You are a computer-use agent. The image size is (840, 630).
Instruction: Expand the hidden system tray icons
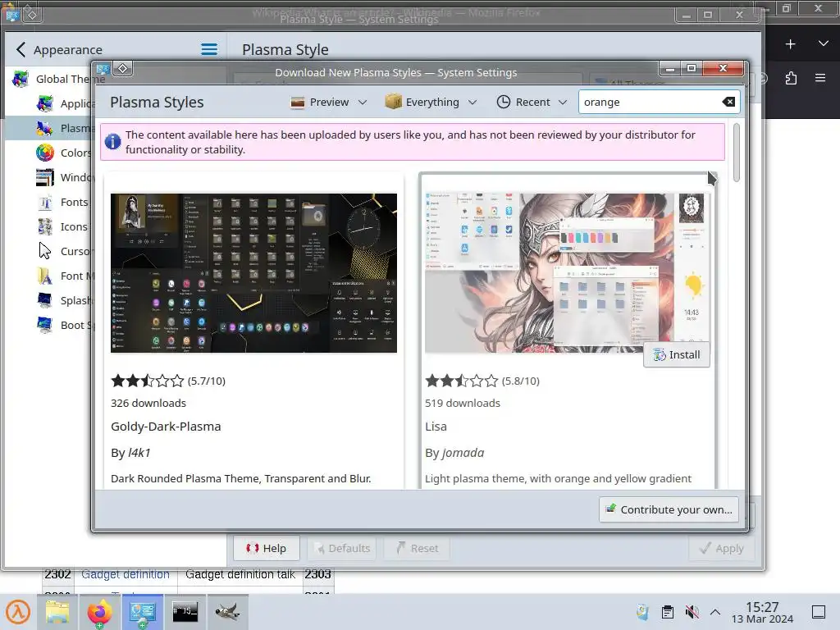(715, 612)
